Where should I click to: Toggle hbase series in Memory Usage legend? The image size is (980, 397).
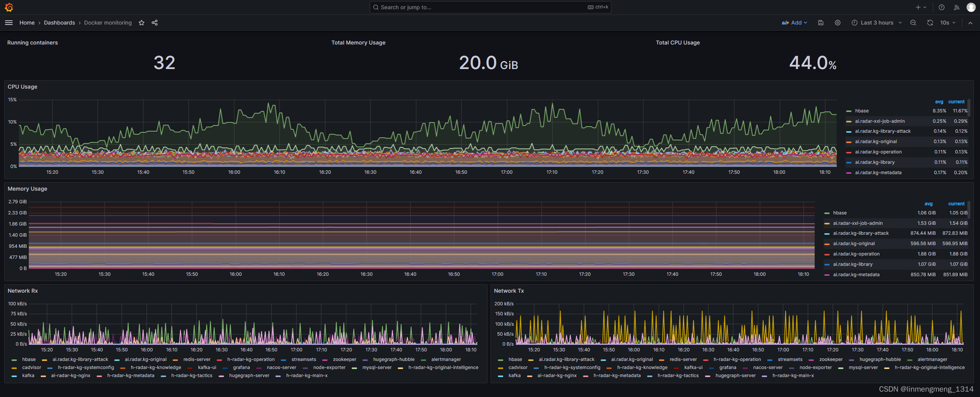[840, 213]
